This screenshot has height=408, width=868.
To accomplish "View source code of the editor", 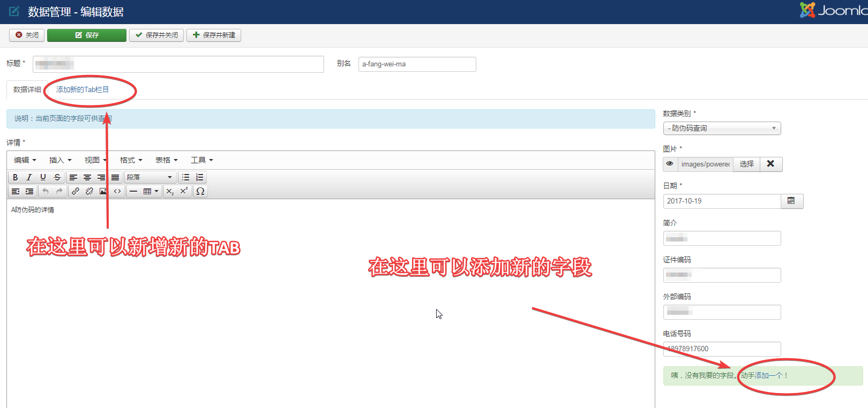I will 117,191.
